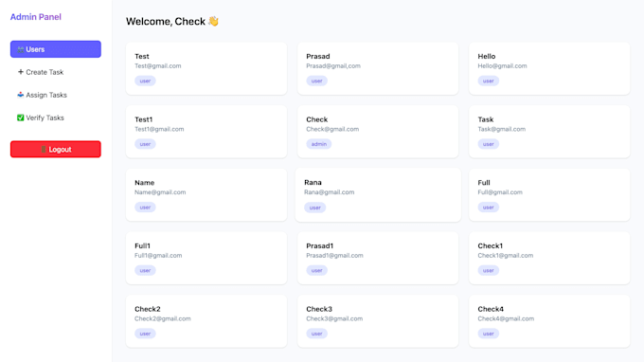Click the Prasad@gmail.com email
The image size is (644, 362).
click(333, 65)
